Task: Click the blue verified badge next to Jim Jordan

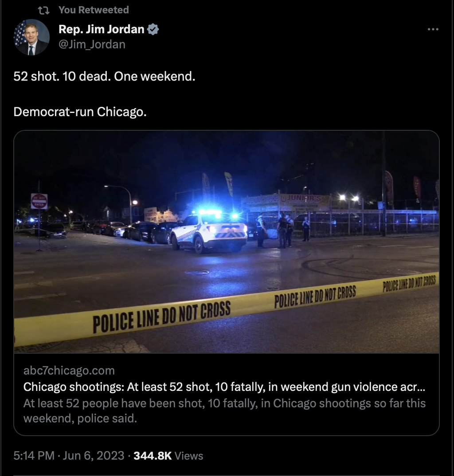Action: click(153, 29)
